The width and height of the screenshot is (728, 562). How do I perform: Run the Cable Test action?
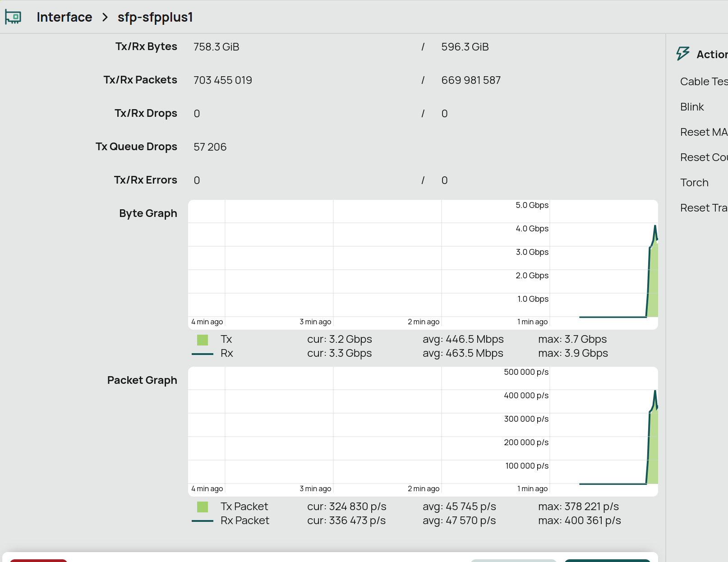pyautogui.click(x=704, y=82)
